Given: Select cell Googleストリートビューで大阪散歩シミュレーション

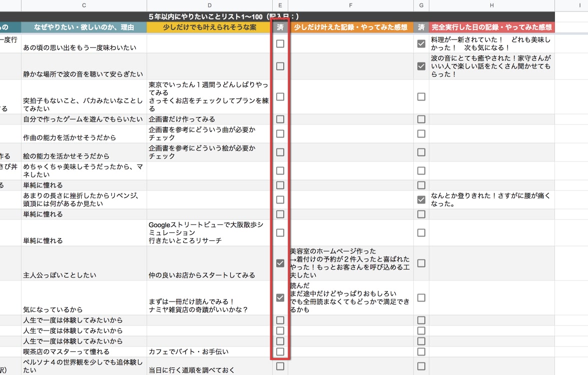Looking at the screenshot, I should coord(210,232).
